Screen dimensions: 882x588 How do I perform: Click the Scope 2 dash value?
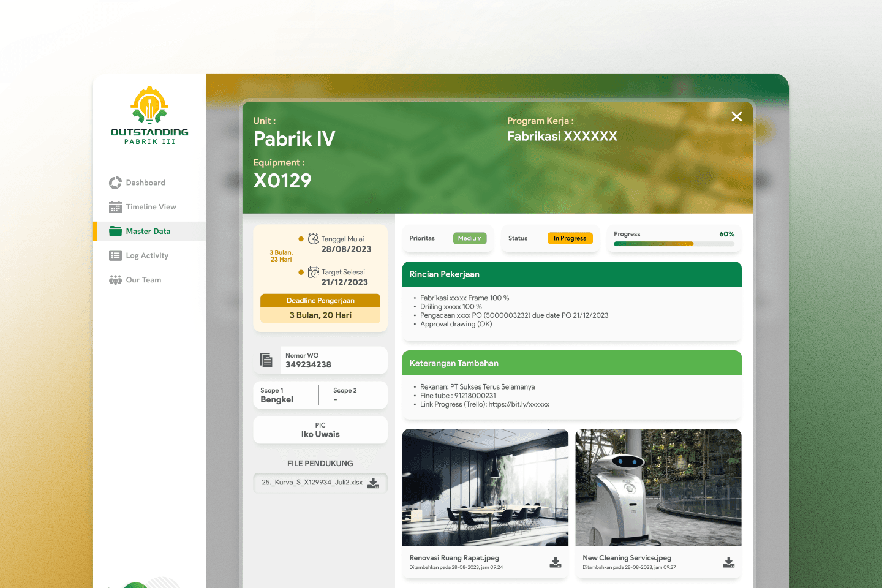pos(335,399)
